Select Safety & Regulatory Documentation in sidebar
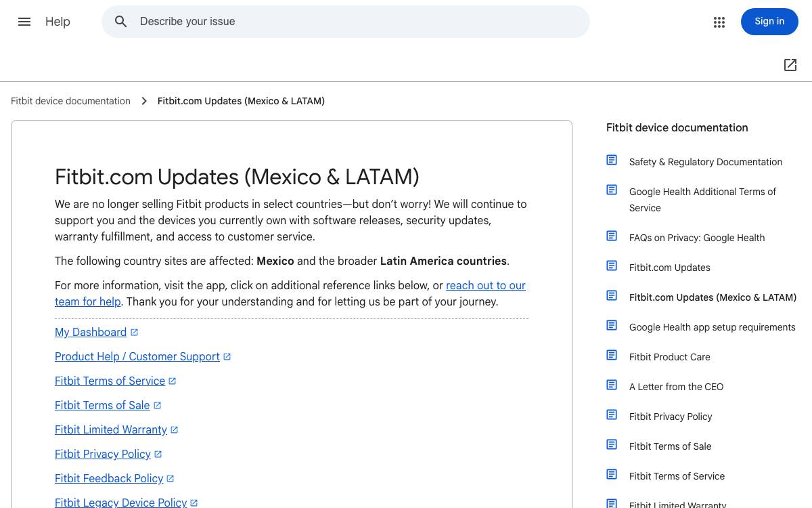 (706, 162)
